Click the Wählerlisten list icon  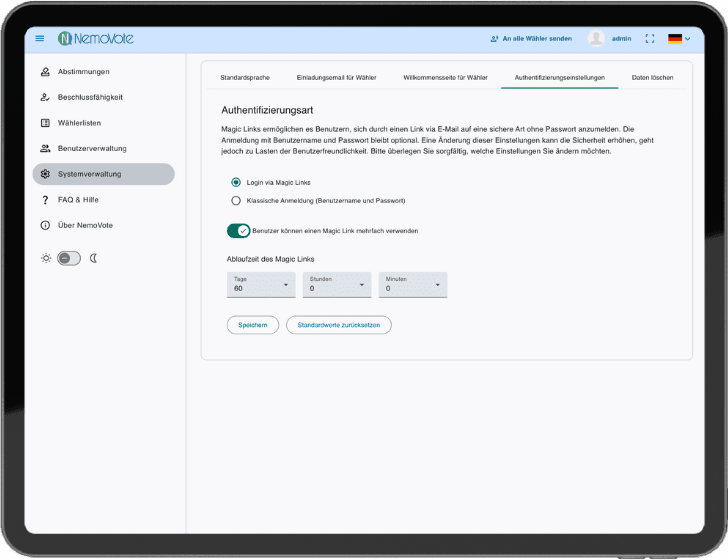point(45,123)
